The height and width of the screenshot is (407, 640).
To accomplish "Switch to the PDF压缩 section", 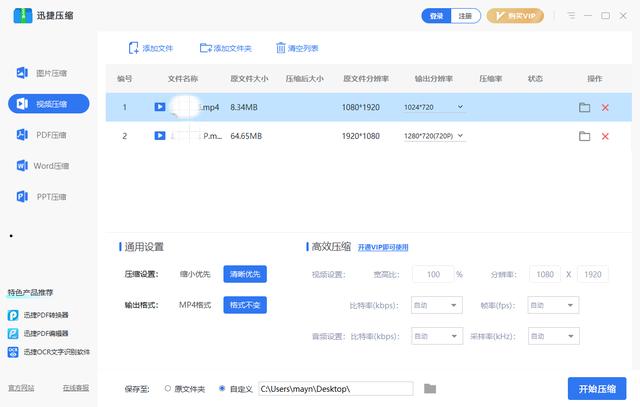I will point(41,135).
